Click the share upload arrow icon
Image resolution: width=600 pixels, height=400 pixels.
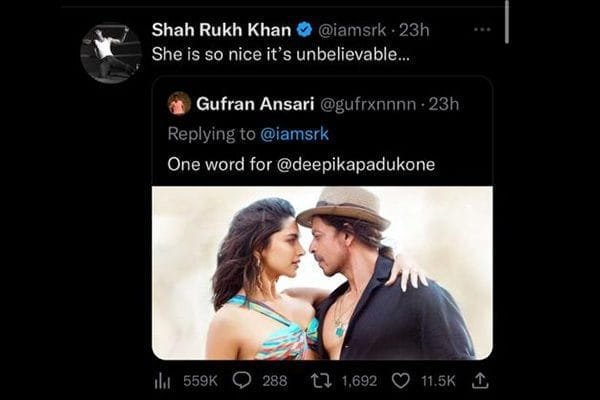pyautogui.click(x=480, y=380)
